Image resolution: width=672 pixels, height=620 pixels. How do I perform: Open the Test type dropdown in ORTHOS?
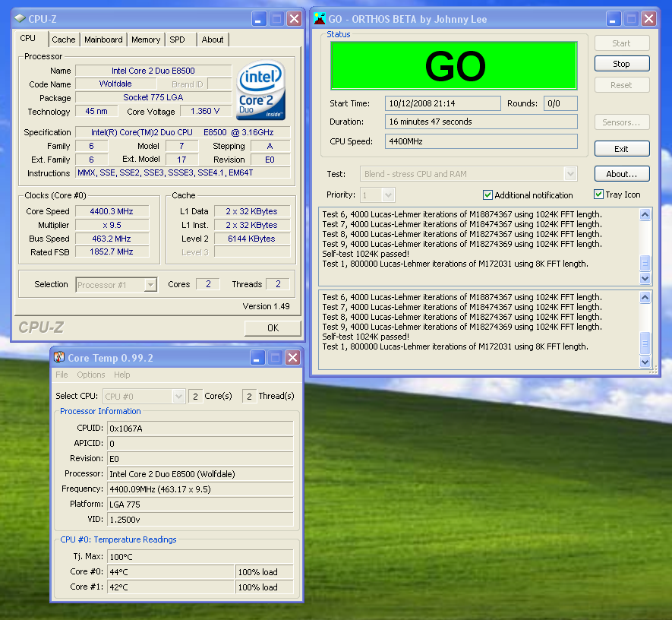coord(570,174)
